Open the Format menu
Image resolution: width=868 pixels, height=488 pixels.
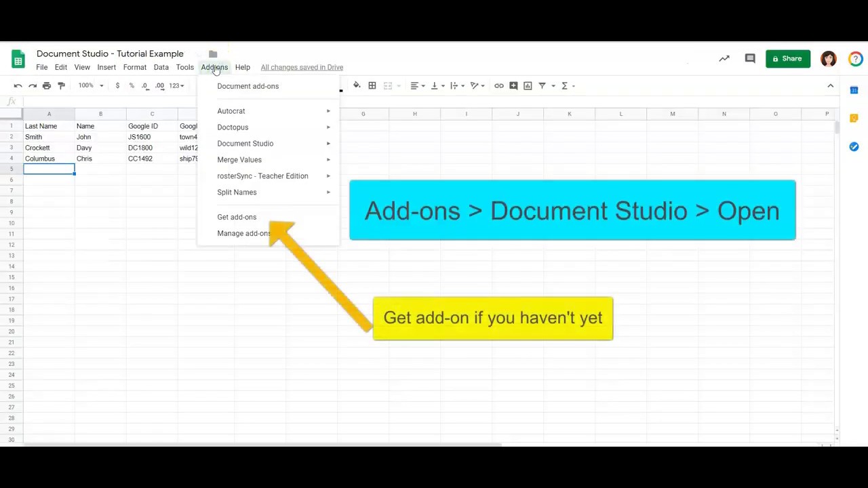[x=135, y=67]
